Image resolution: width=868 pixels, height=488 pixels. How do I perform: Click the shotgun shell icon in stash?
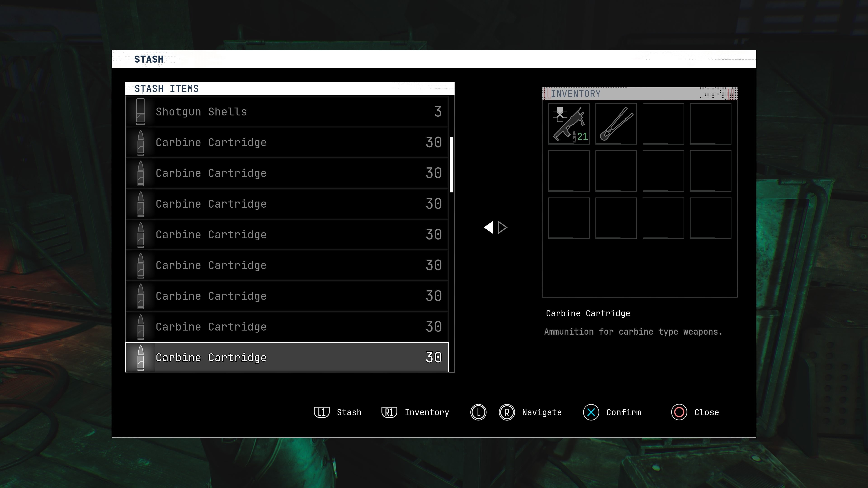[141, 111]
